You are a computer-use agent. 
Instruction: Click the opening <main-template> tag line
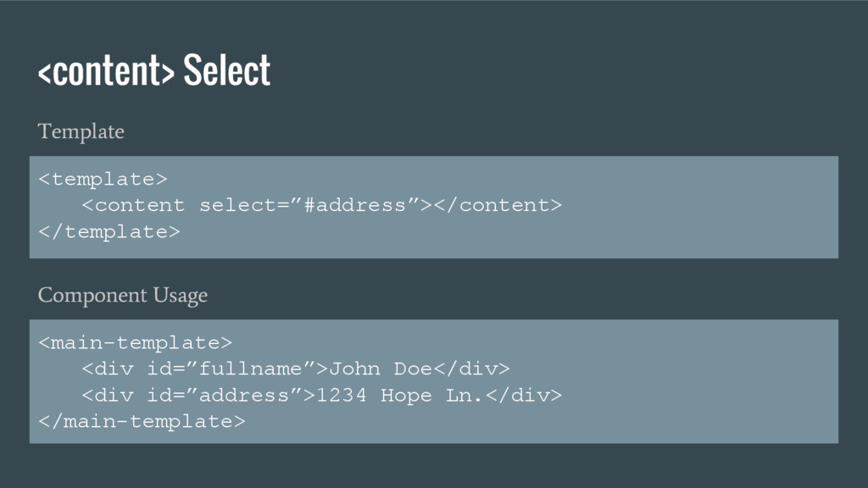[x=135, y=343]
